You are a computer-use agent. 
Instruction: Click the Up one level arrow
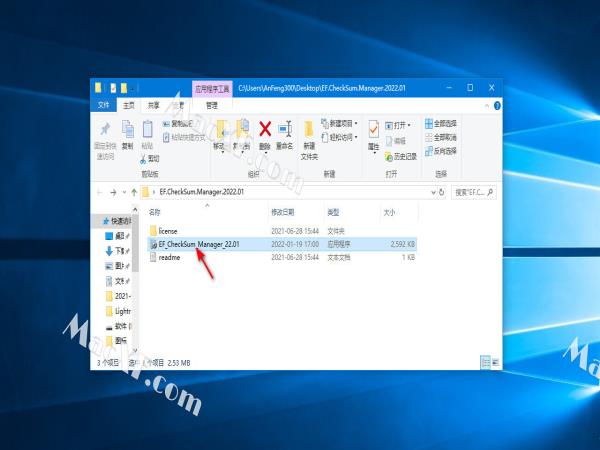point(132,191)
